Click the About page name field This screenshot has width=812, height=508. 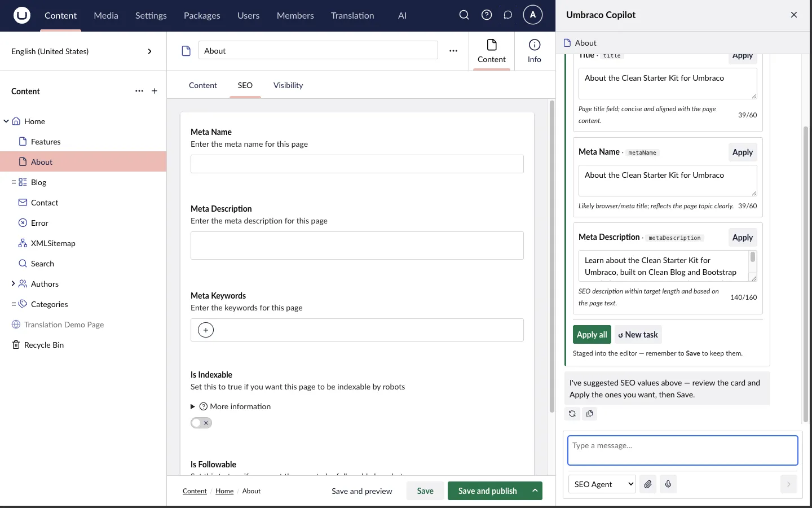tap(318, 50)
